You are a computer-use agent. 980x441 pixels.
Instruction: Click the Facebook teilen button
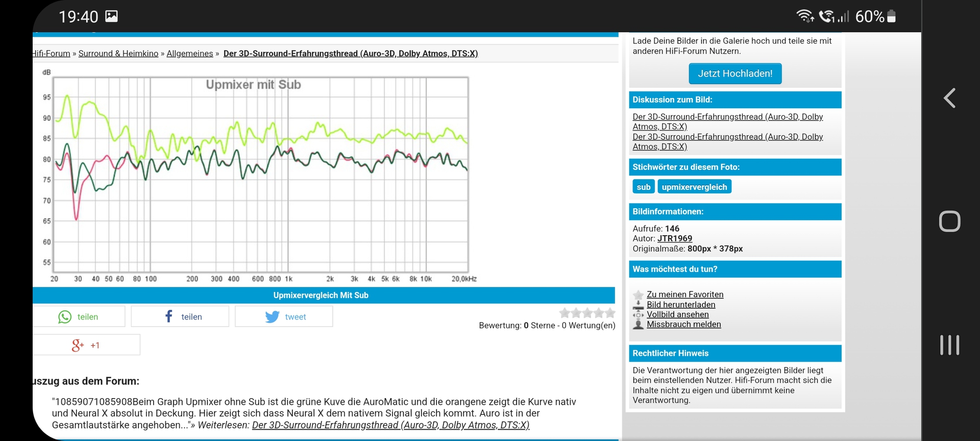pyautogui.click(x=180, y=316)
